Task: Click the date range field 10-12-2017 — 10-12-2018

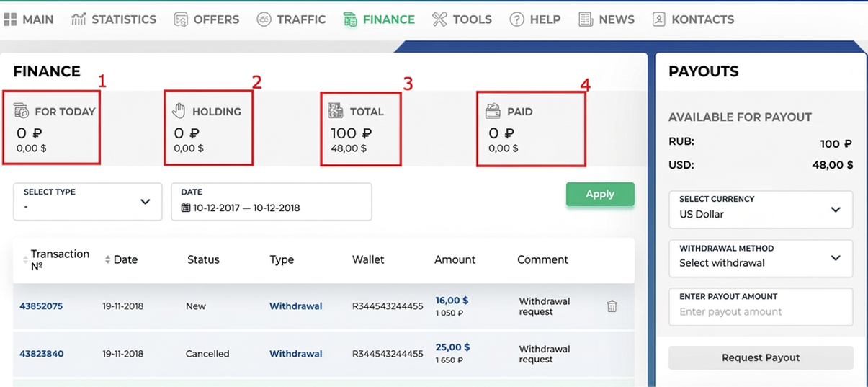Action: point(272,202)
